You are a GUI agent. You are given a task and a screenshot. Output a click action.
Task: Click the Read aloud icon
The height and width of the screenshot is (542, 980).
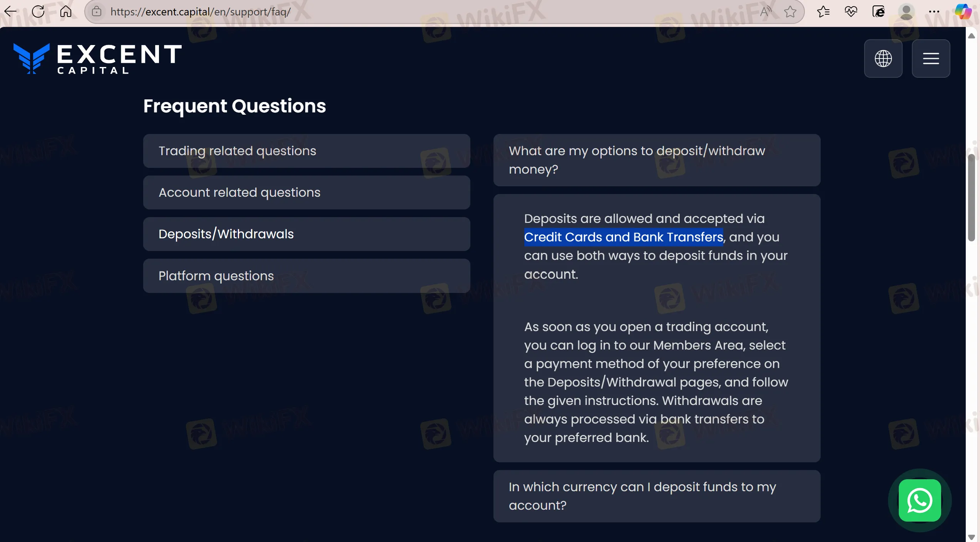(x=766, y=12)
